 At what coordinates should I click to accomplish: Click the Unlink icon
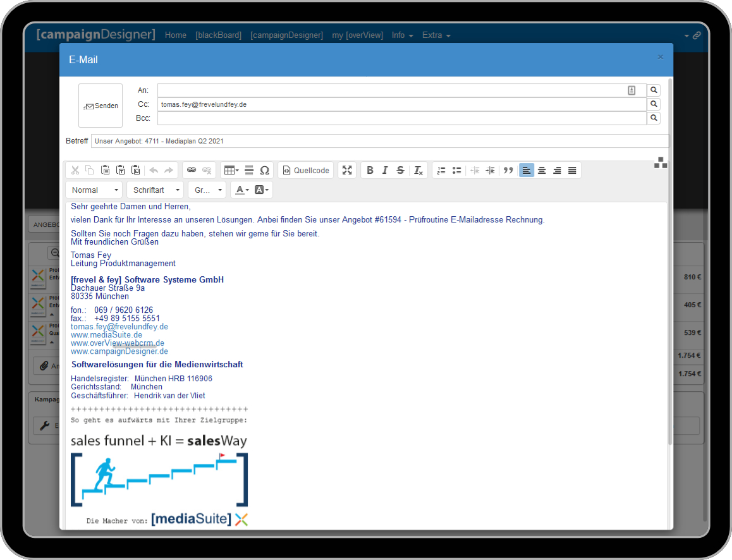pyautogui.click(x=207, y=170)
